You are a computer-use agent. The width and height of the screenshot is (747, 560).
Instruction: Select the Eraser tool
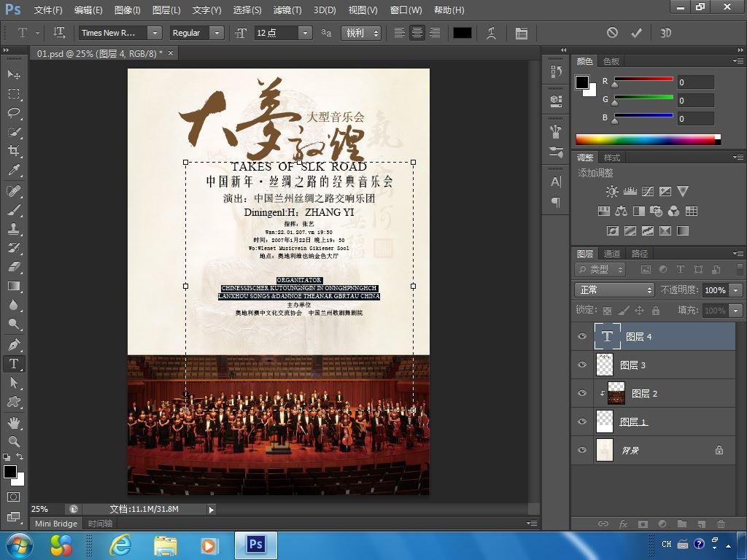[14, 267]
